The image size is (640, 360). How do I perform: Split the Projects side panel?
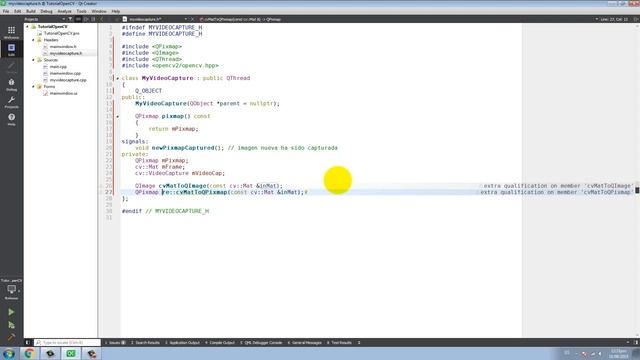click(x=86, y=19)
